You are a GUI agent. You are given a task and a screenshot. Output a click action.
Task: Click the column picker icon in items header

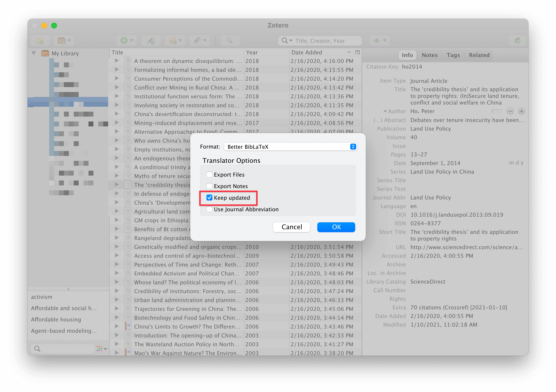[x=358, y=52]
